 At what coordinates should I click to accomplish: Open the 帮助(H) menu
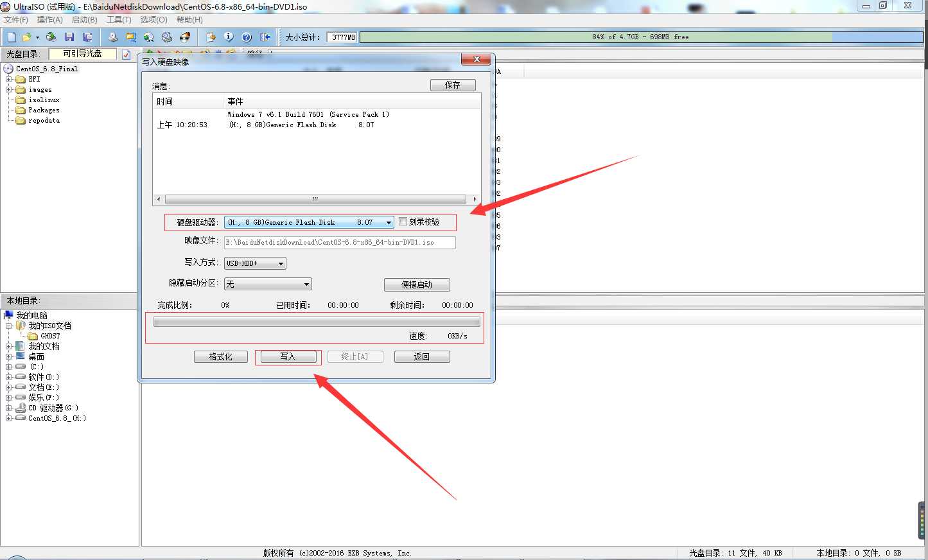[189, 20]
